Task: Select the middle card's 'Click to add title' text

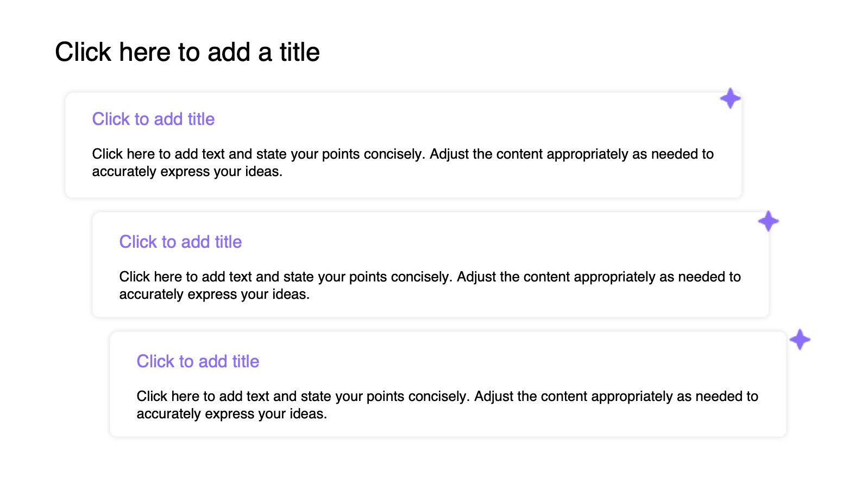Action: pyautogui.click(x=180, y=242)
